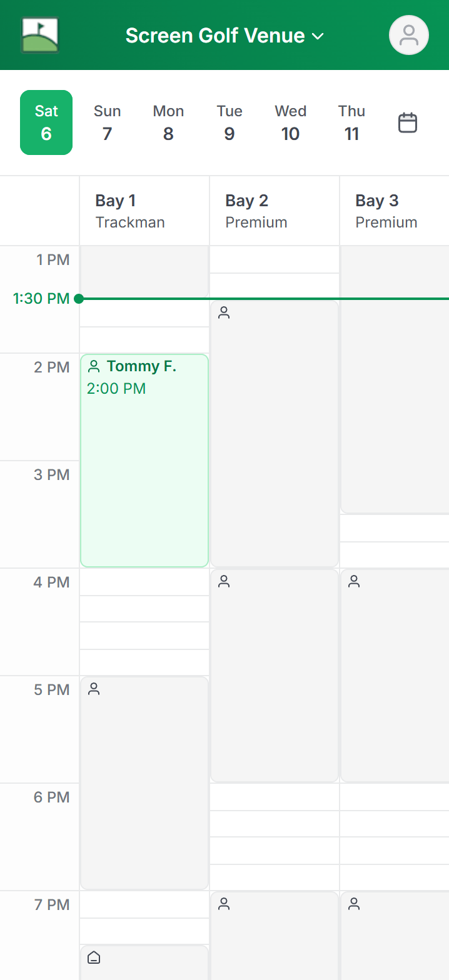Image resolution: width=449 pixels, height=980 pixels.
Task: Choose Thursday 11 date tab
Action: tap(351, 122)
